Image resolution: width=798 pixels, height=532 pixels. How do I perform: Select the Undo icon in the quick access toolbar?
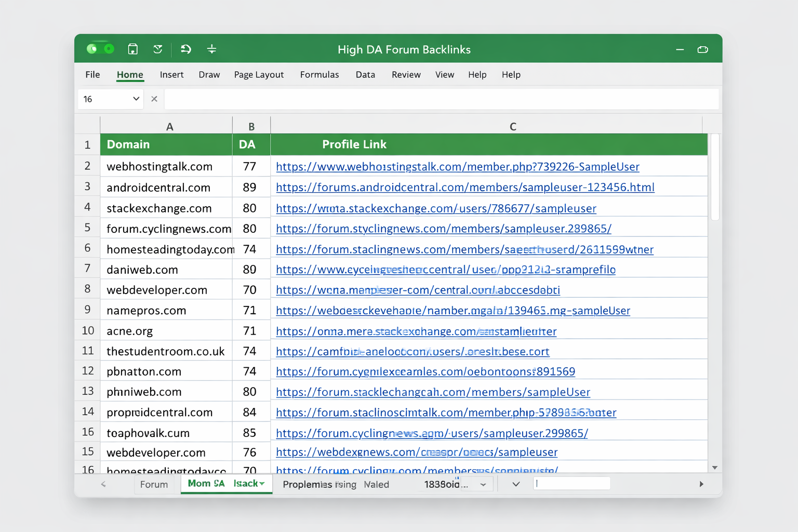185,48
